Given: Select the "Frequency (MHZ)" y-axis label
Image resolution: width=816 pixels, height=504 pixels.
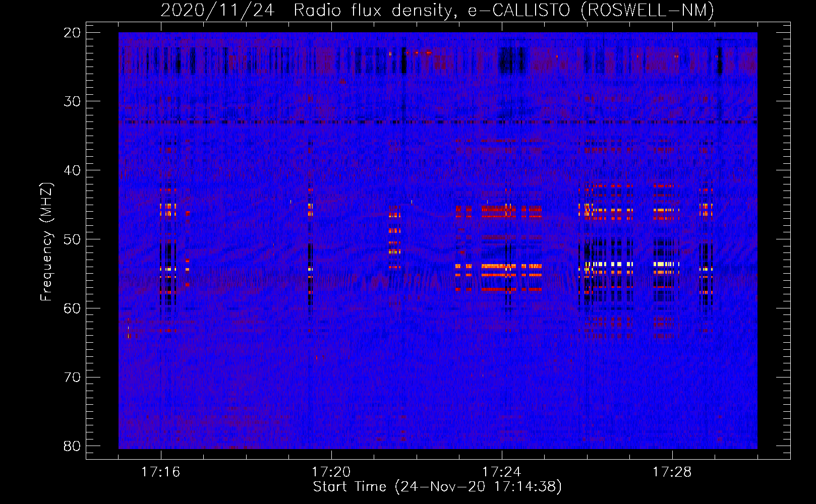Looking at the screenshot, I should coord(46,242).
